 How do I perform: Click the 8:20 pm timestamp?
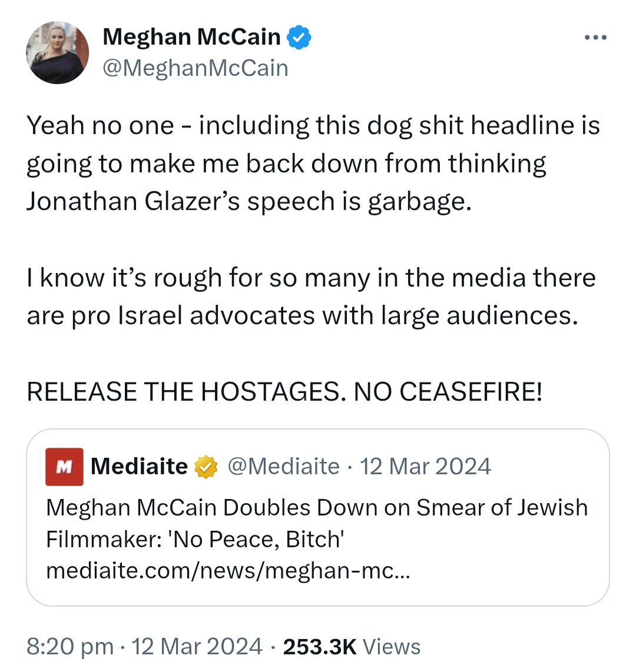click(x=70, y=647)
